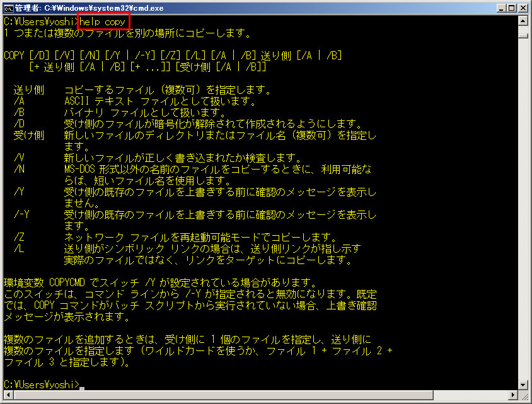Click the '/D' option description row

pyautogui.click(x=188, y=124)
